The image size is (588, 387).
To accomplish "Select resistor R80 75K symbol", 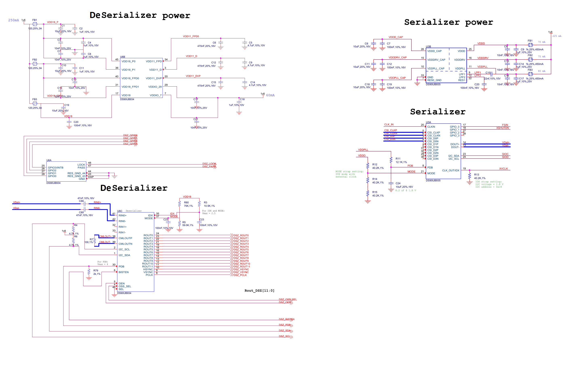I will point(179,204).
